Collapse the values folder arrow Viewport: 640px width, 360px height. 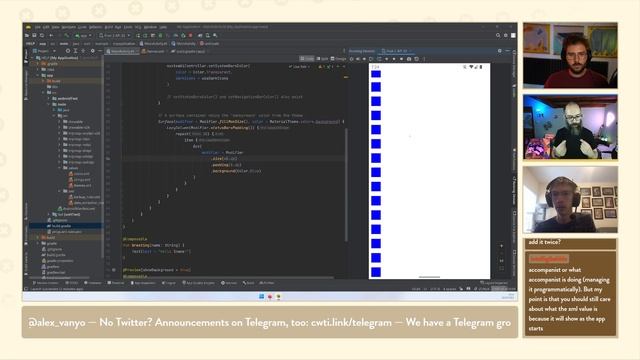[x=60, y=168]
